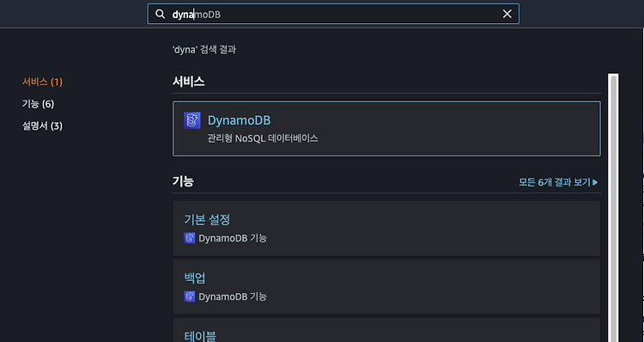Select the 설명서 (3) filter
Viewport: 644px width, 342px height.
coord(42,125)
